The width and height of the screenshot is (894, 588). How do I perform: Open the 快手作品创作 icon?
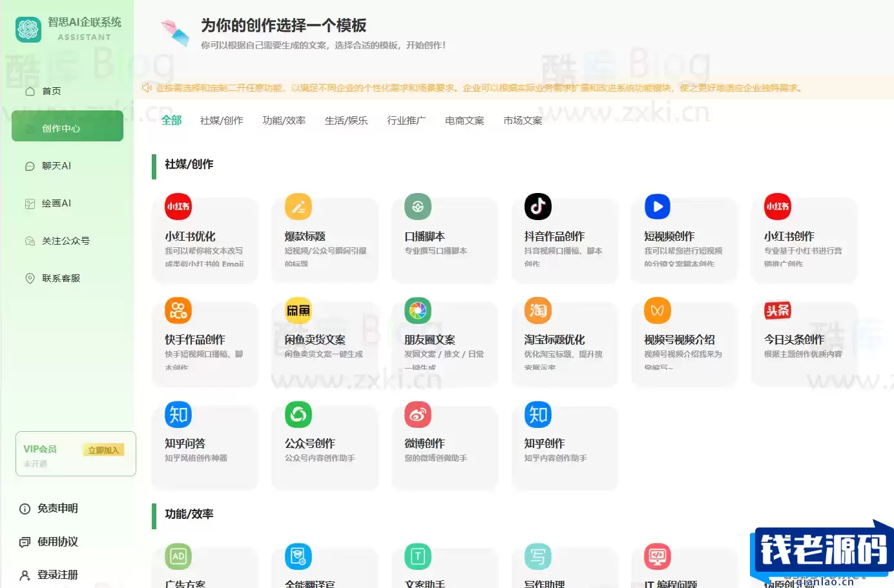point(178,310)
